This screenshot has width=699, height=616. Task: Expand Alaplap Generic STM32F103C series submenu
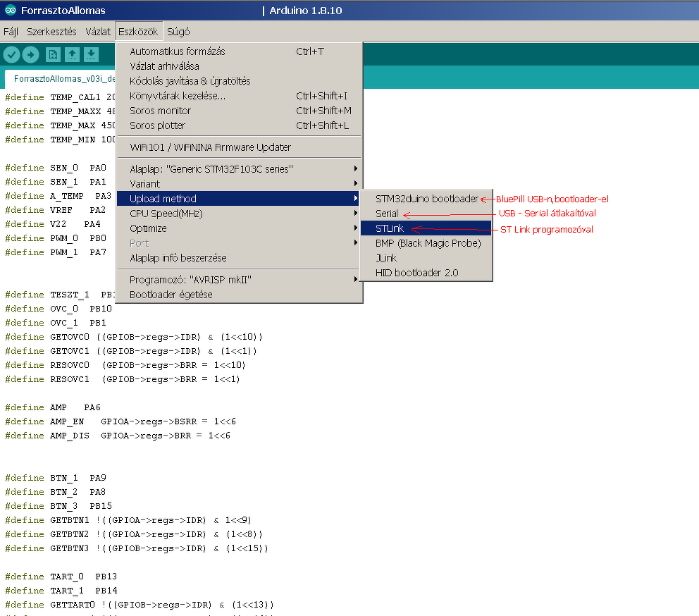click(239, 169)
